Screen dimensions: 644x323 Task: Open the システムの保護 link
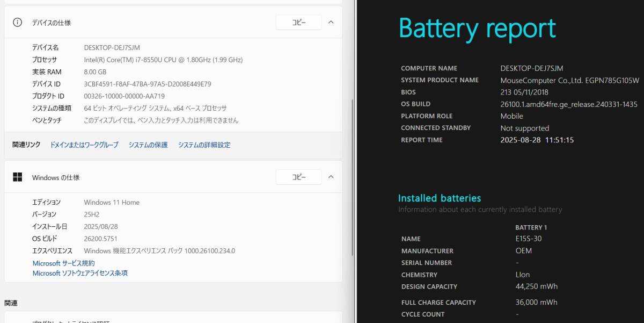(x=148, y=145)
